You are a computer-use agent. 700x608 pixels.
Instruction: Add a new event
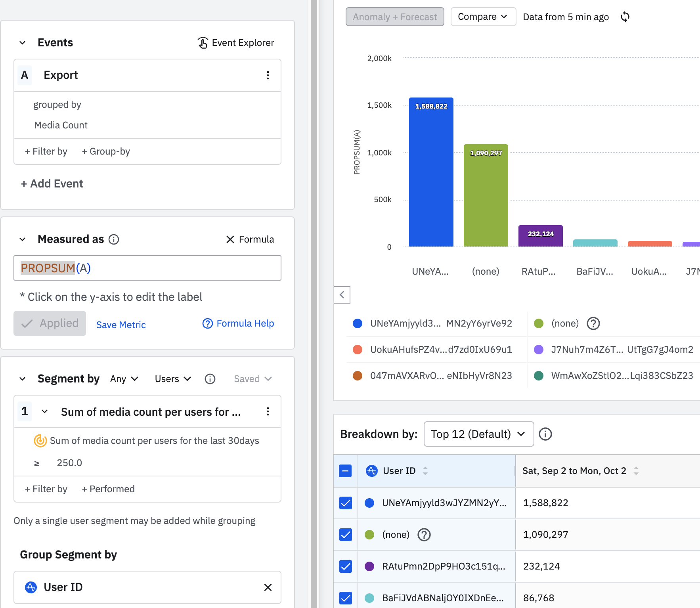[x=52, y=184]
